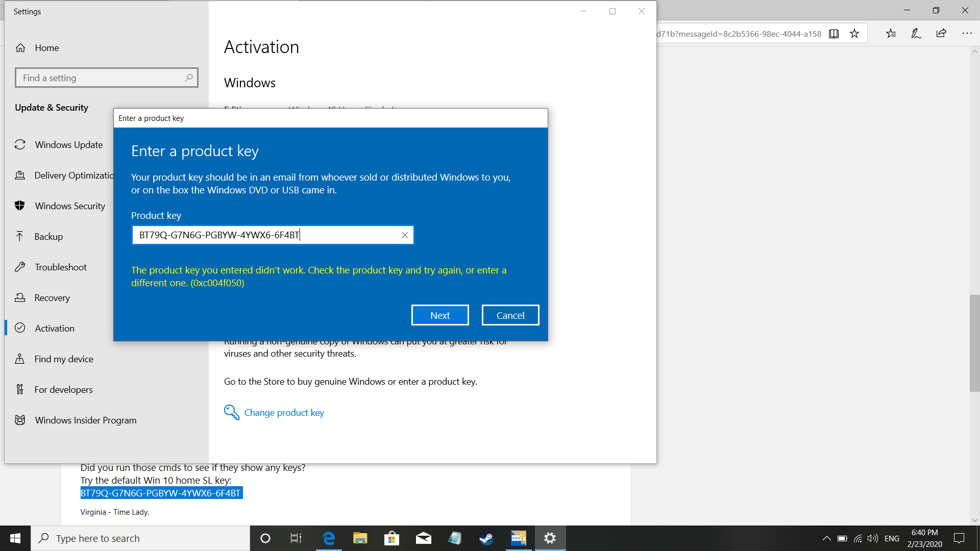Click the search magnifier in Find a setting
This screenshot has height=551, width=980.
(189, 78)
